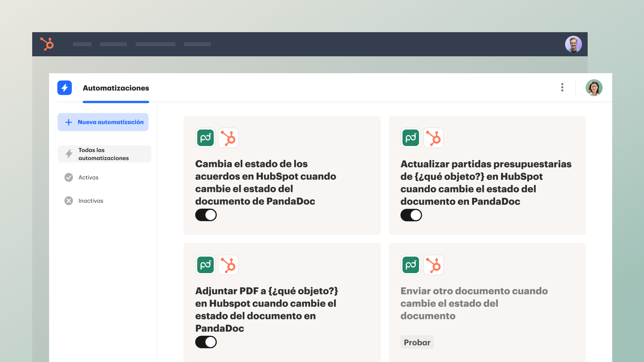
Task: Disable the Actualizar partidas presupuestarias toggle
Action: 411,215
